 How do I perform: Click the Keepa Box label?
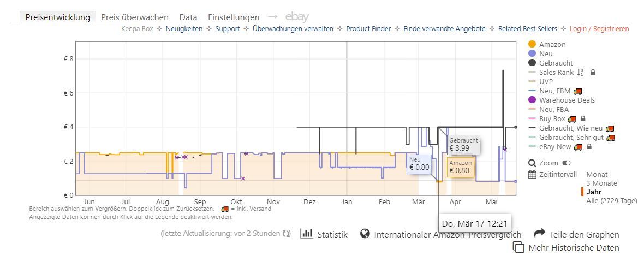[137, 29]
